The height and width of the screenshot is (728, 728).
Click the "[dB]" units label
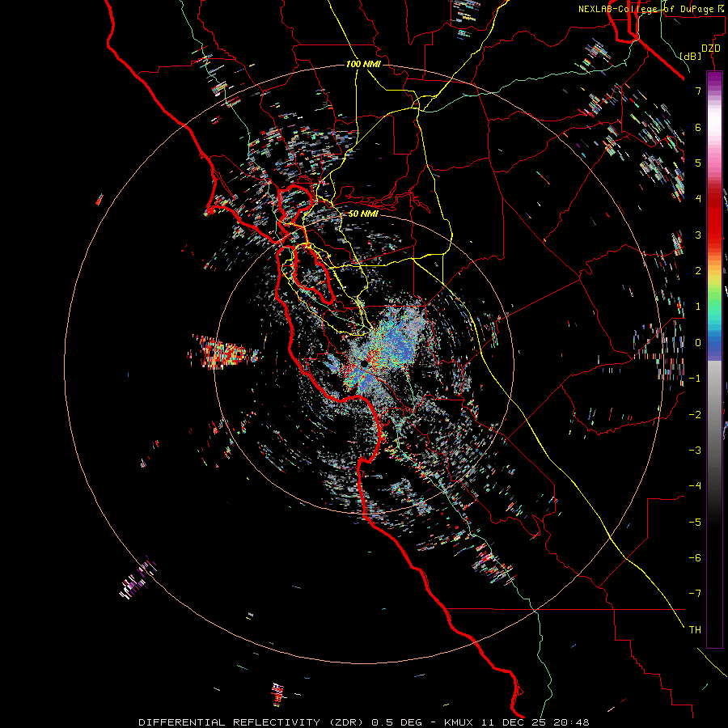pos(691,56)
